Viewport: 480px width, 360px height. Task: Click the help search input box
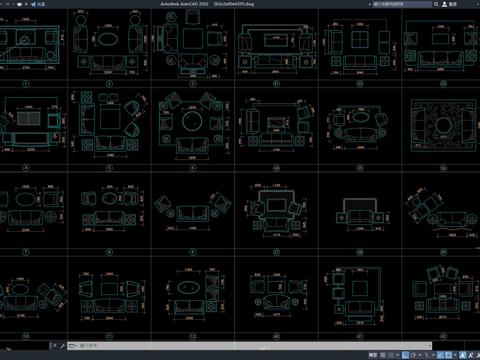pyautogui.click(x=402, y=4)
